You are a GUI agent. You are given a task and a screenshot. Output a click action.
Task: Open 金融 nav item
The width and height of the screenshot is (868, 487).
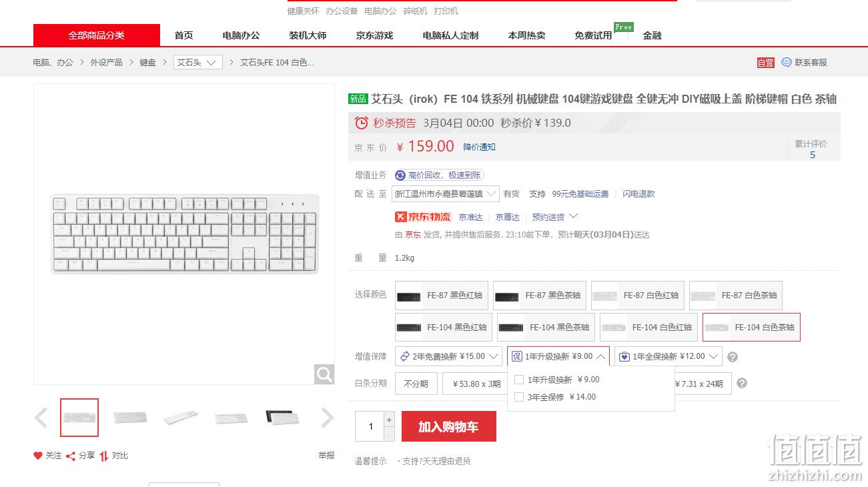(x=652, y=35)
